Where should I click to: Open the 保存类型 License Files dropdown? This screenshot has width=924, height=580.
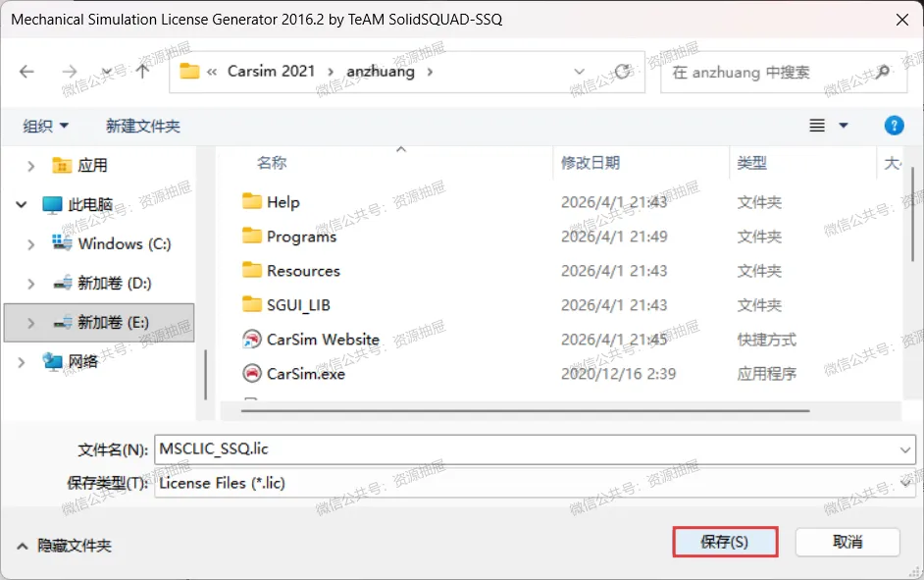point(535,483)
